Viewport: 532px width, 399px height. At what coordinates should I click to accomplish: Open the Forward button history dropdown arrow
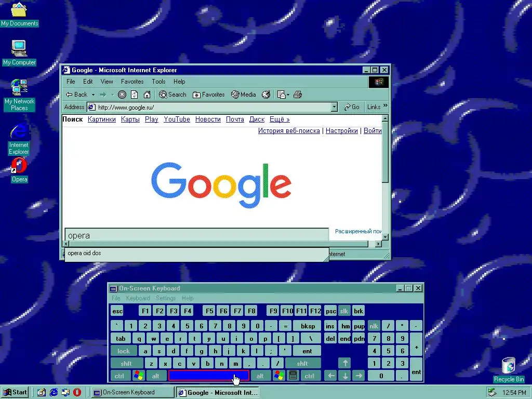(x=112, y=95)
